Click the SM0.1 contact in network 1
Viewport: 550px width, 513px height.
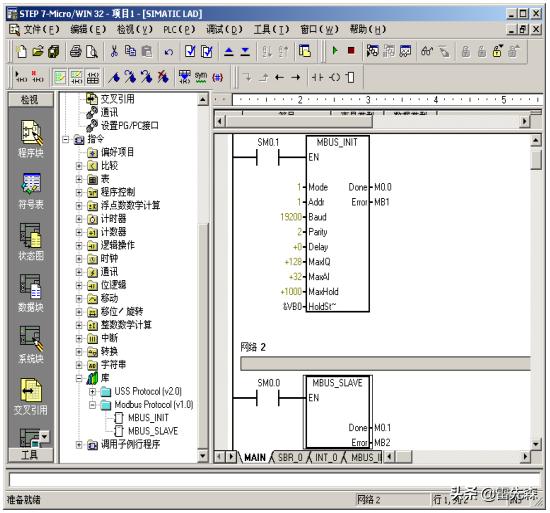point(268,157)
